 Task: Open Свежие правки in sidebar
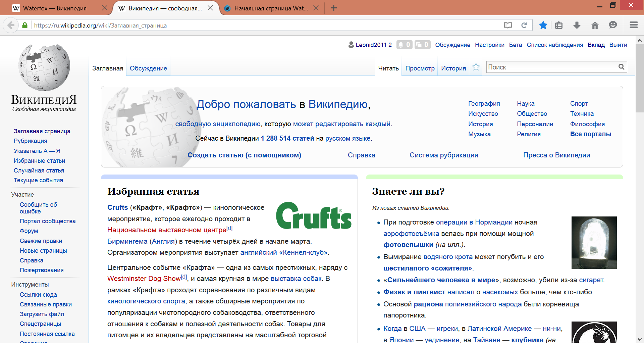[41, 241]
